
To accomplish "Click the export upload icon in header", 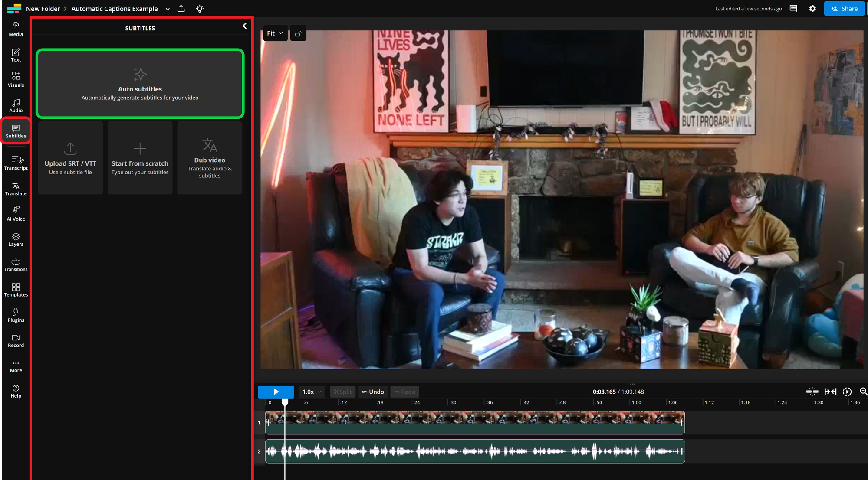I will pyautogui.click(x=181, y=9).
